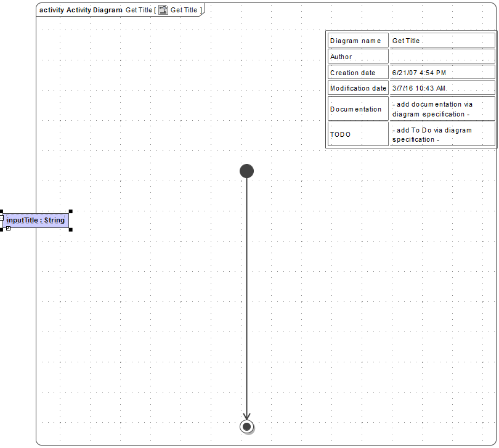This screenshot has width=499, height=448.
Task: Open the Diagram name table row
Action: tap(357, 41)
